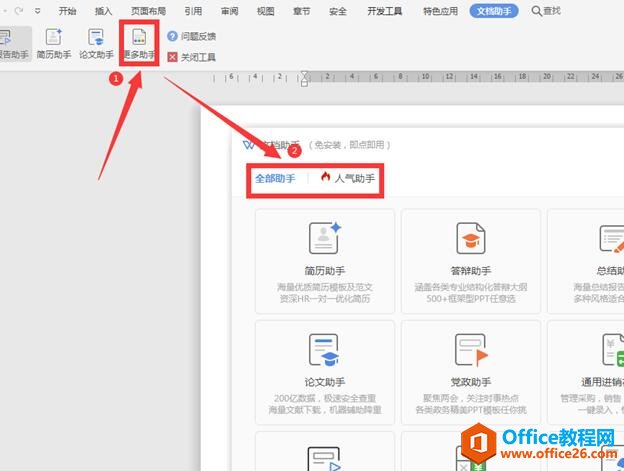Viewport: 624px width, 471px height.
Task: Click the indent marker on the ruler
Action: (x=304, y=78)
